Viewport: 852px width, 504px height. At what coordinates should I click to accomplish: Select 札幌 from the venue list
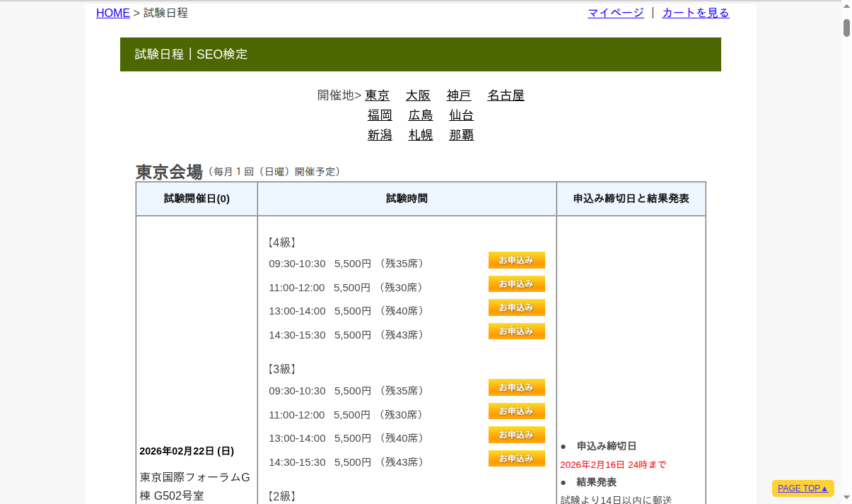420,135
